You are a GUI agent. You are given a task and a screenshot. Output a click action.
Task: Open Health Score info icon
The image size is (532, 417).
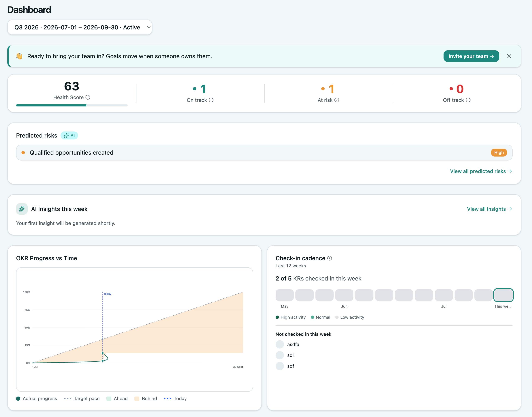[88, 97]
